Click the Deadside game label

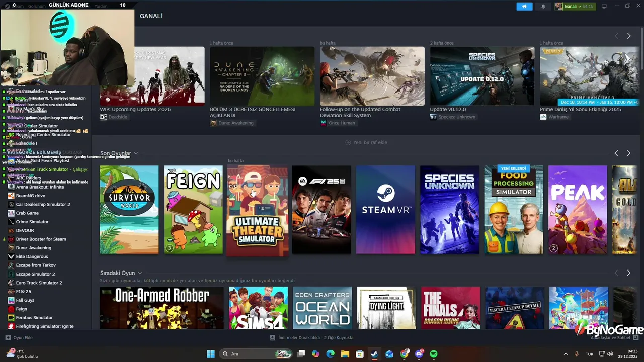[x=114, y=117]
